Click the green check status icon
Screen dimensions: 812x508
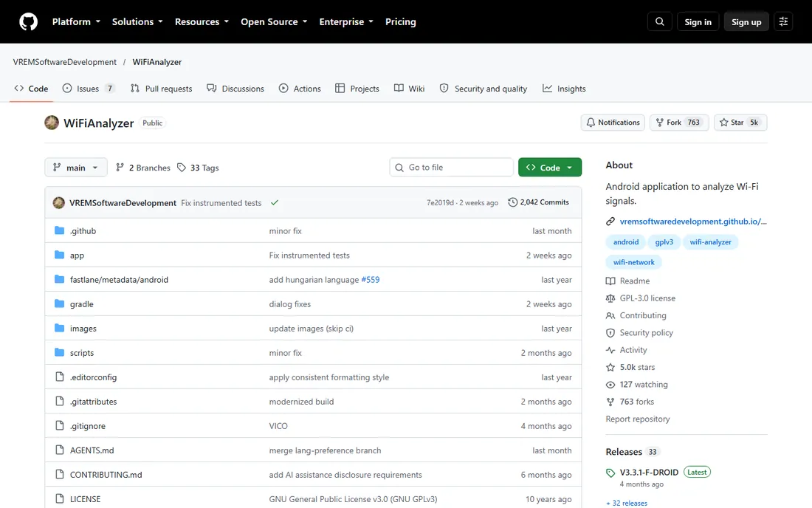[275, 202]
